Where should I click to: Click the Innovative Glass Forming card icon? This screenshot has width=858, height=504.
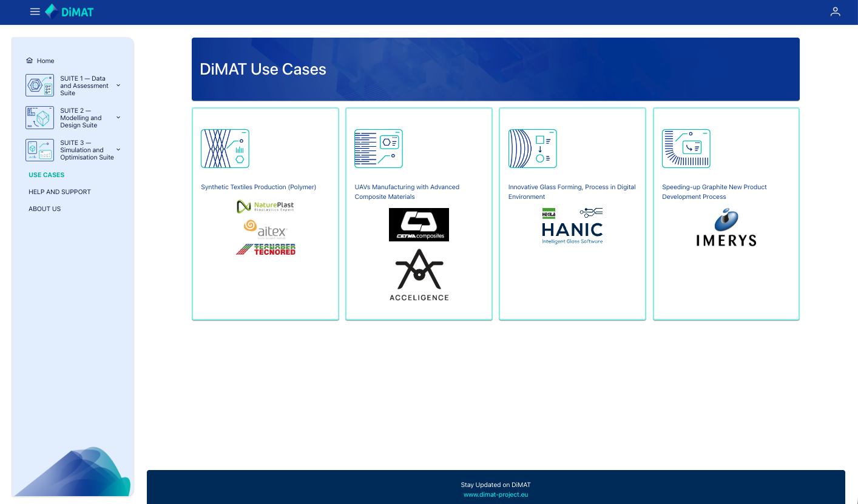pyautogui.click(x=532, y=149)
